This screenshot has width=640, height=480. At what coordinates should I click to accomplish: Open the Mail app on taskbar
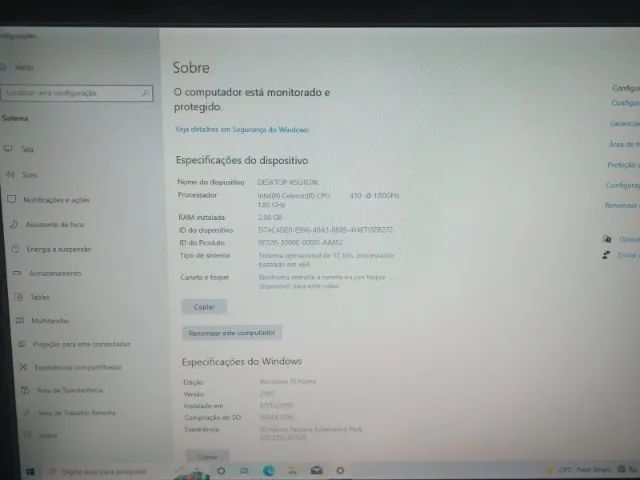316,471
